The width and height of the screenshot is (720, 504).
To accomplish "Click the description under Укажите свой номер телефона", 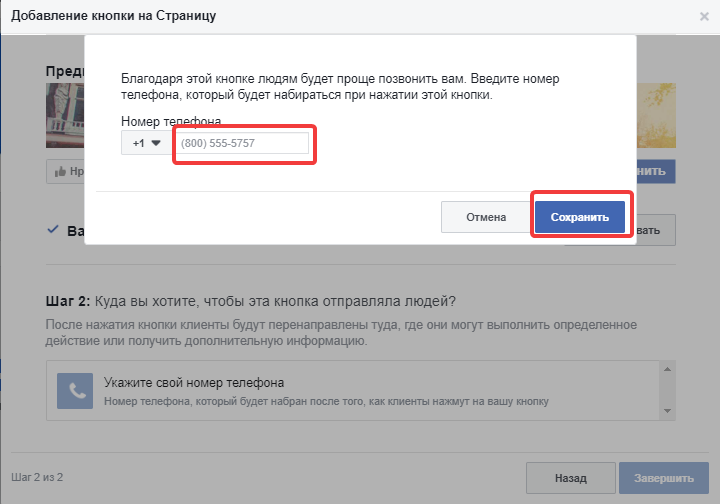I will (326, 401).
